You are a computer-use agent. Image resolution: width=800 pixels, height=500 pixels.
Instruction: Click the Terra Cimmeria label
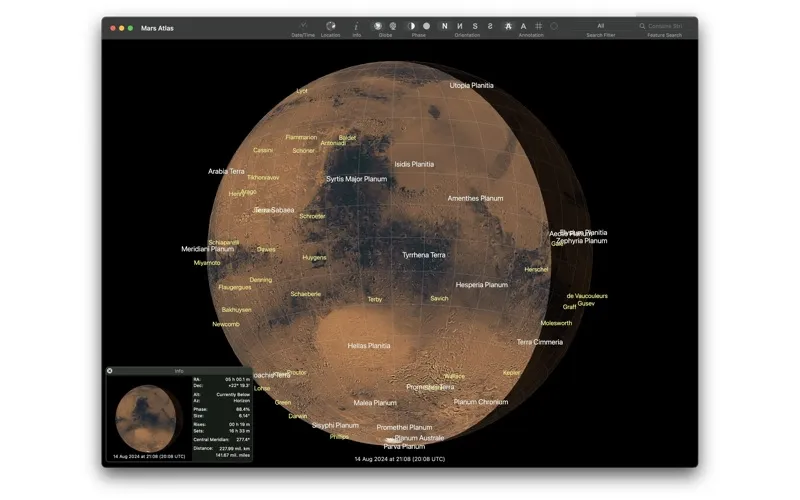coord(540,342)
